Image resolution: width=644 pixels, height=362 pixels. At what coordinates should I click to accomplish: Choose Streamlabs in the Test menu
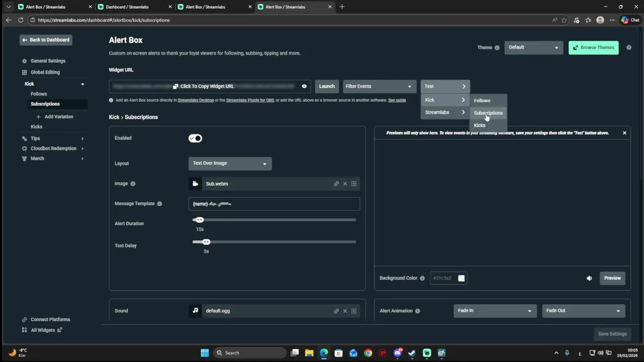(445, 112)
